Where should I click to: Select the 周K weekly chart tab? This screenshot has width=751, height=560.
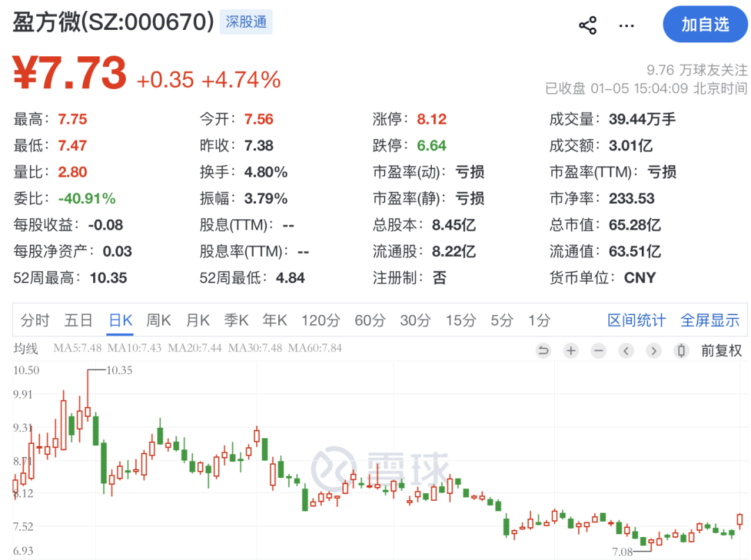click(159, 320)
